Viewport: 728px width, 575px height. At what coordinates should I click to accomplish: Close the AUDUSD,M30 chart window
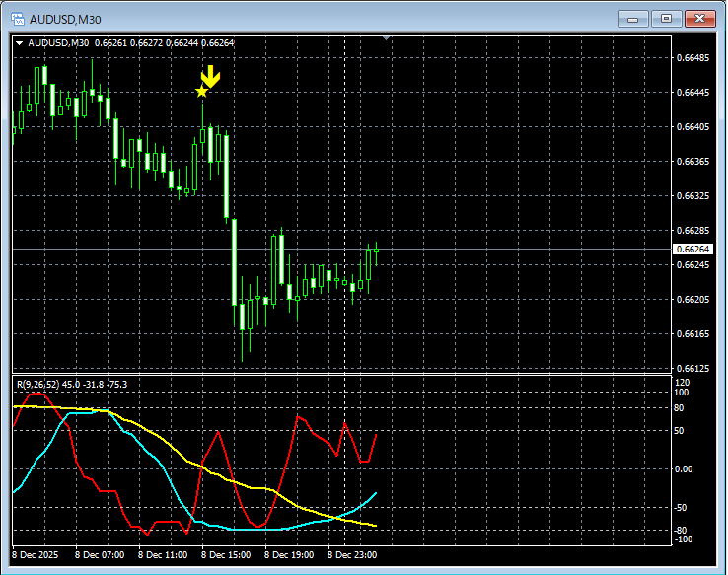[x=700, y=18]
